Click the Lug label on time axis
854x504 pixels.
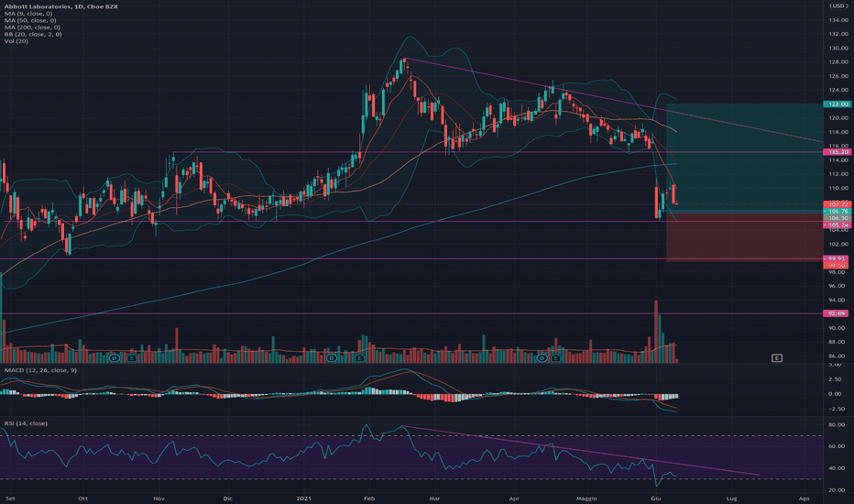tap(731, 499)
